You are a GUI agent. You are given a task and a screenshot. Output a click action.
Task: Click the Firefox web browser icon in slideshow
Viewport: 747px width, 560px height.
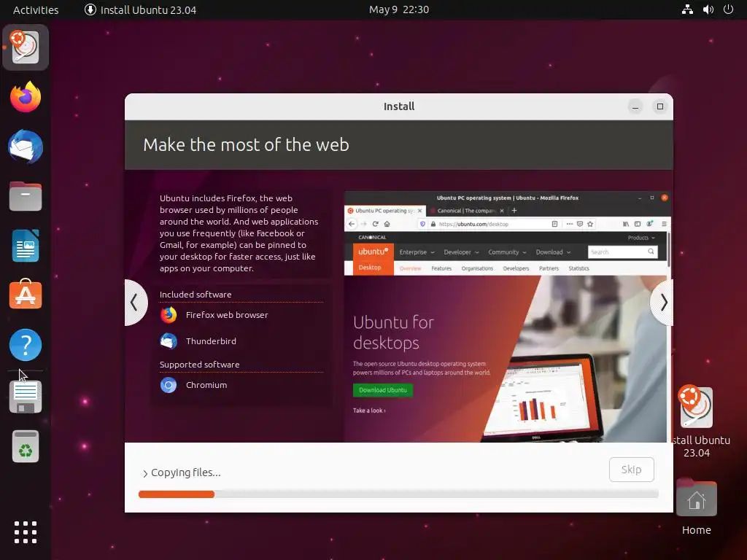[169, 315]
